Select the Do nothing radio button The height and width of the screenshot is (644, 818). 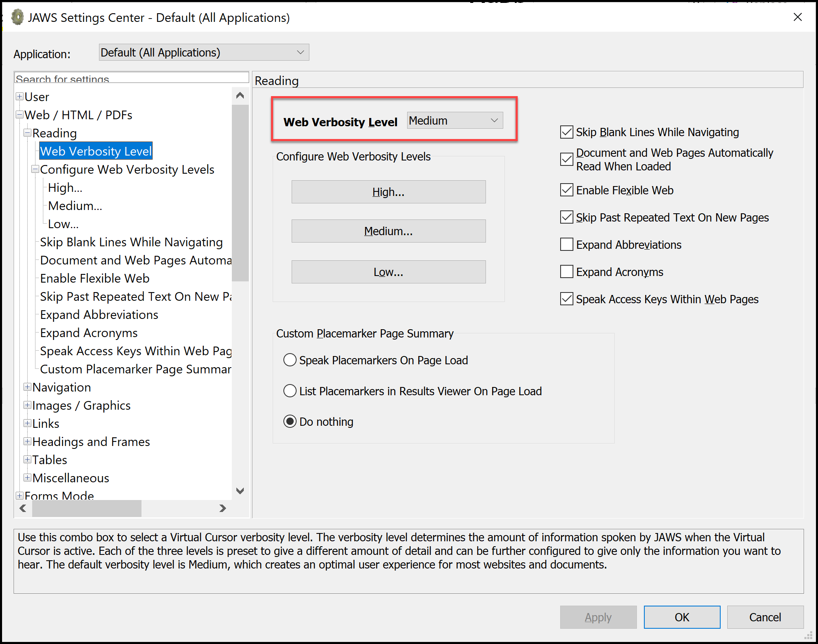coord(290,422)
